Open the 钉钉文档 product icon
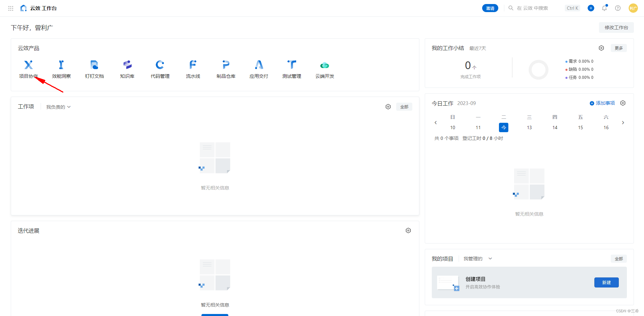 94,65
